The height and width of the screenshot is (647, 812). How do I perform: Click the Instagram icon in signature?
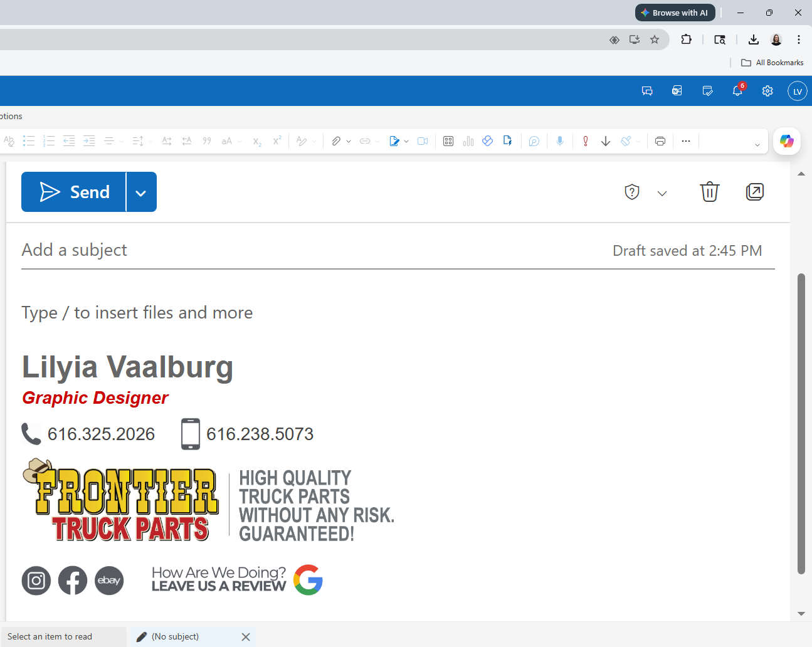click(36, 581)
